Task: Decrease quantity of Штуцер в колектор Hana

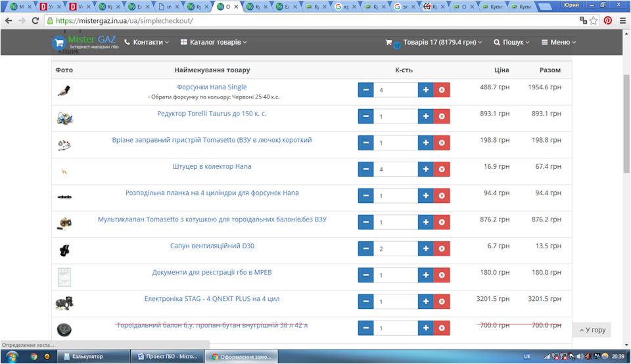Action: pos(365,170)
